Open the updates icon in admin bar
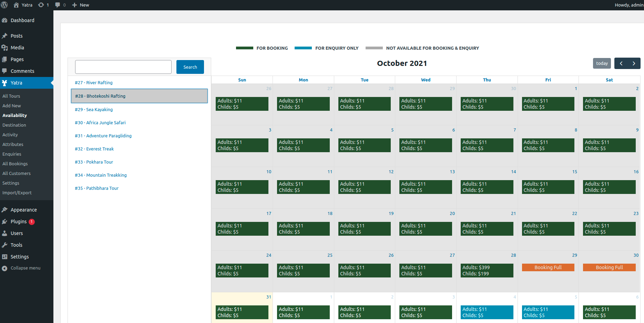The height and width of the screenshot is (323, 644). click(x=41, y=5)
